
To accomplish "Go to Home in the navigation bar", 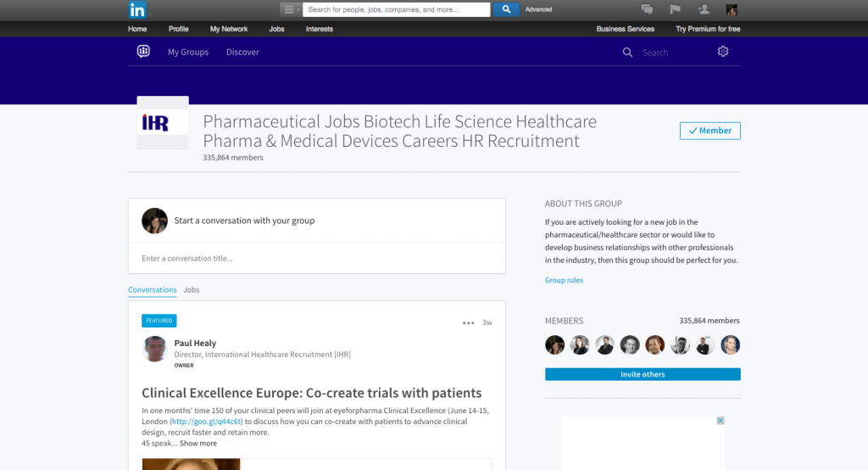I will [137, 29].
